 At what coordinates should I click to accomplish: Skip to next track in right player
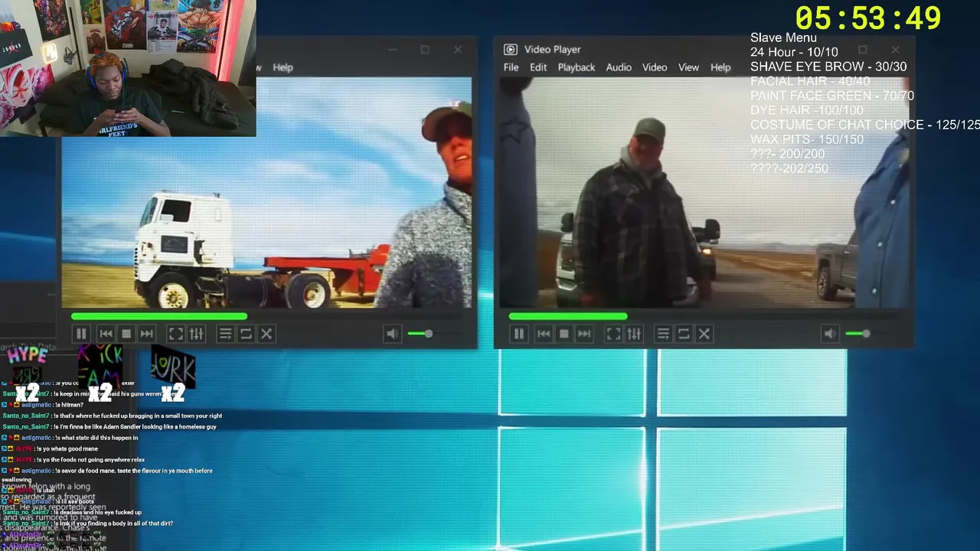(584, 334)
